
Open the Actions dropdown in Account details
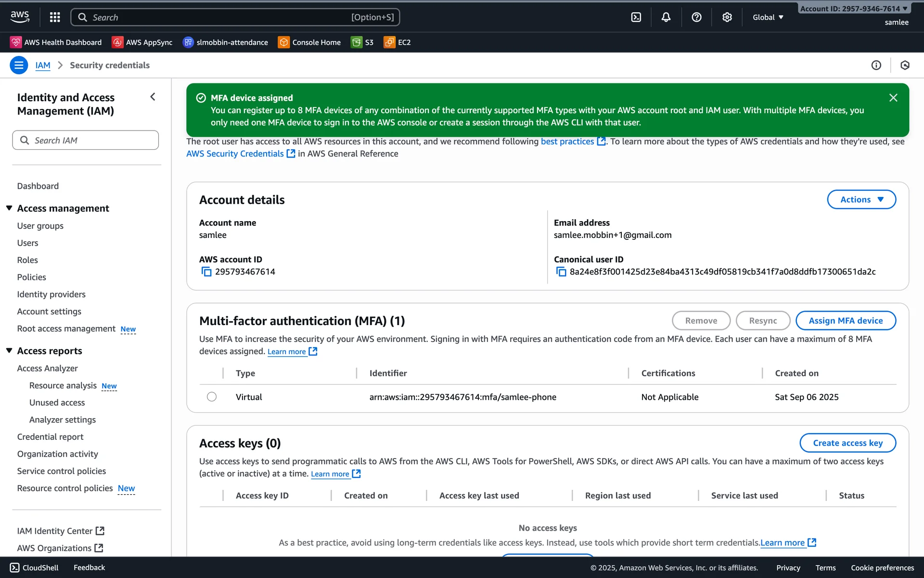point(861,199)
